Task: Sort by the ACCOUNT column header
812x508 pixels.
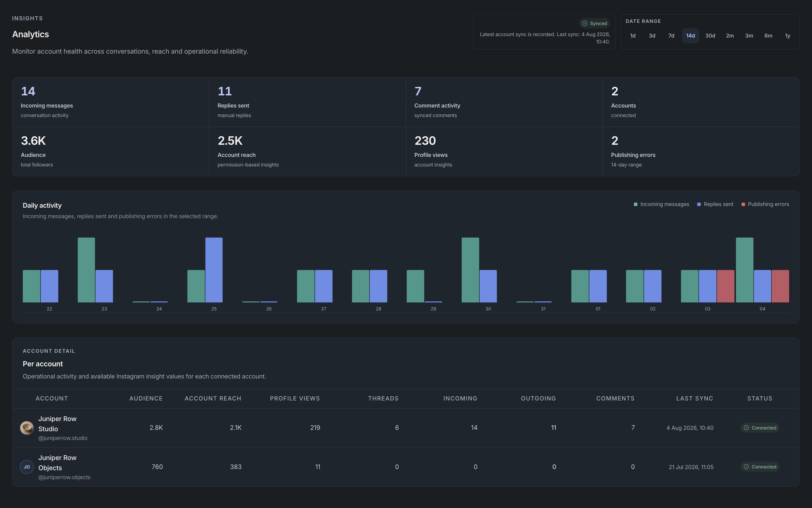Action: 52,398
